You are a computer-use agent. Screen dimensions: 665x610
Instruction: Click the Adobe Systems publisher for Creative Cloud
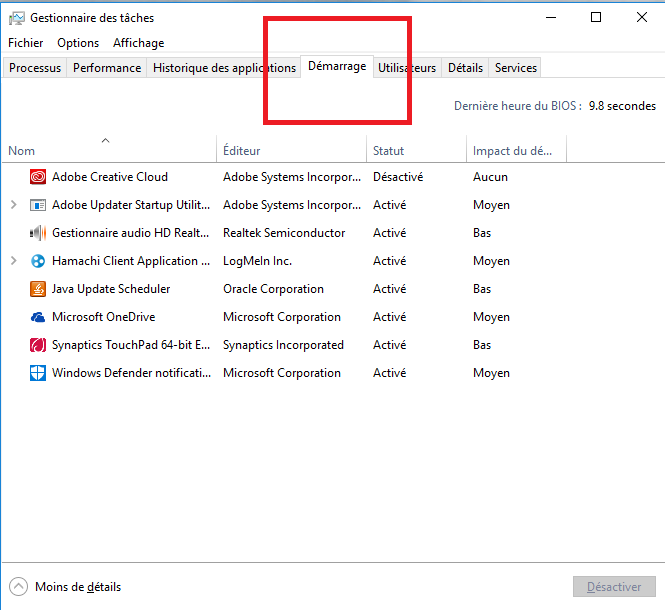click(x=292, y=177)
